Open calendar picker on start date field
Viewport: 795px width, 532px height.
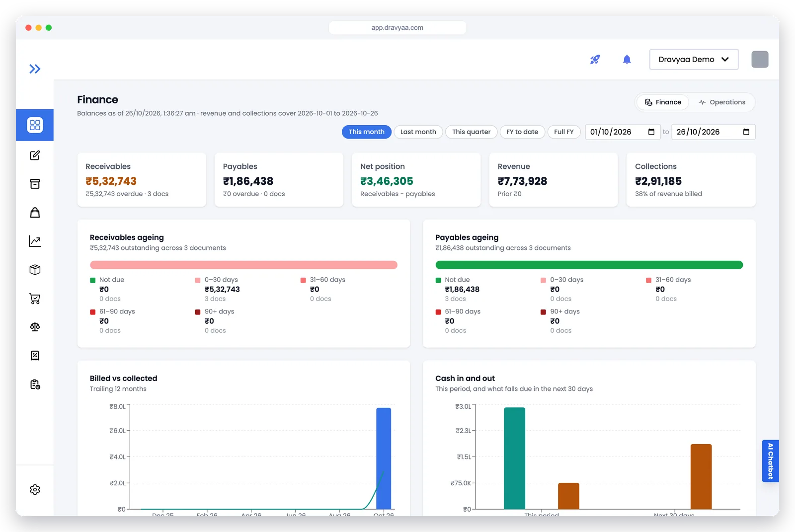(x=651, y=132)
